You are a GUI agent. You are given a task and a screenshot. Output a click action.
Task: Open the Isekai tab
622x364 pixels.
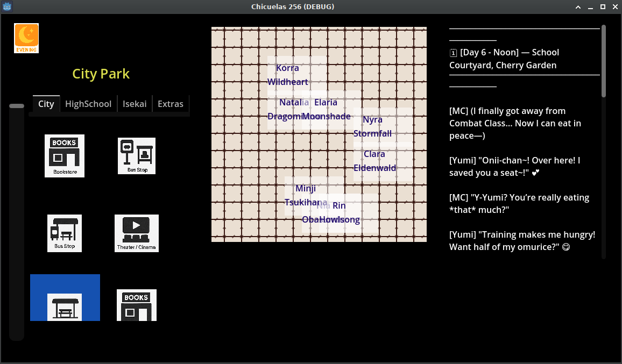(135, 104)
